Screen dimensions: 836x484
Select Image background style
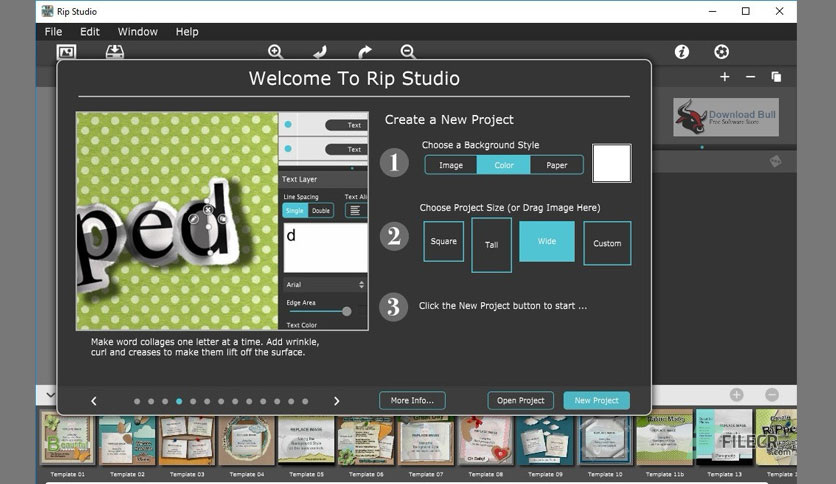[x=451, y=165]
